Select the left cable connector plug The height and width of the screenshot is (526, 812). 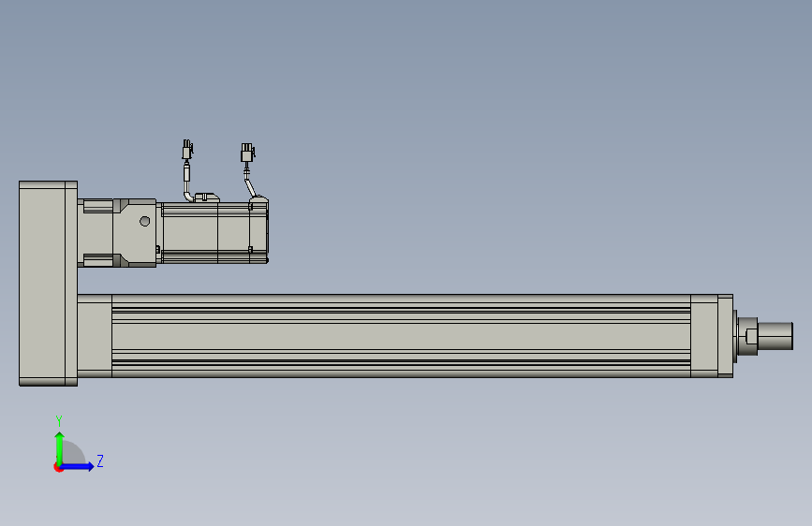[187, 150]
